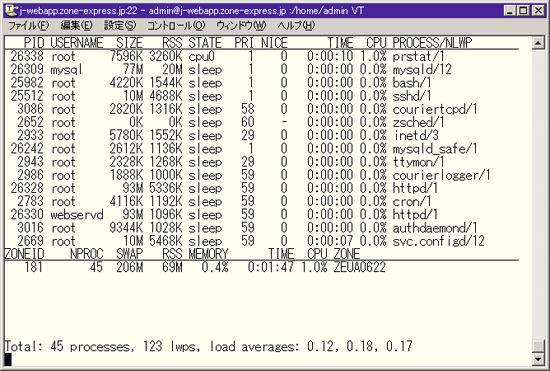
Task: Minimize the terminal window
Action: (x=510, y=11)
